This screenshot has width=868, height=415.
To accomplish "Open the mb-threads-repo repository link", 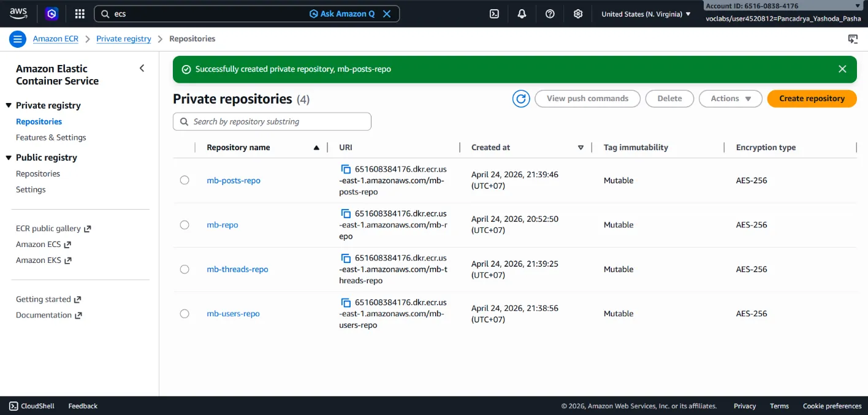I will (x=237, y=269).
